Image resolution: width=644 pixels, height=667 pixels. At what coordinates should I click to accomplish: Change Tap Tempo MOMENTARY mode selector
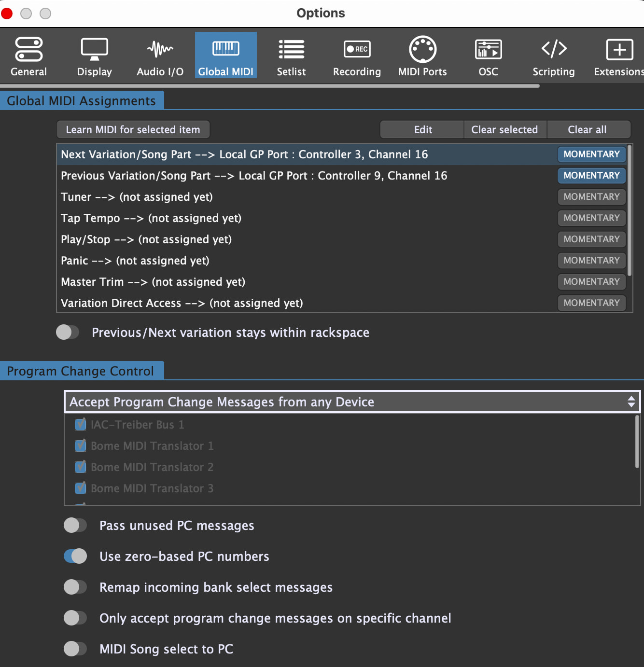(x=591, y=218)
